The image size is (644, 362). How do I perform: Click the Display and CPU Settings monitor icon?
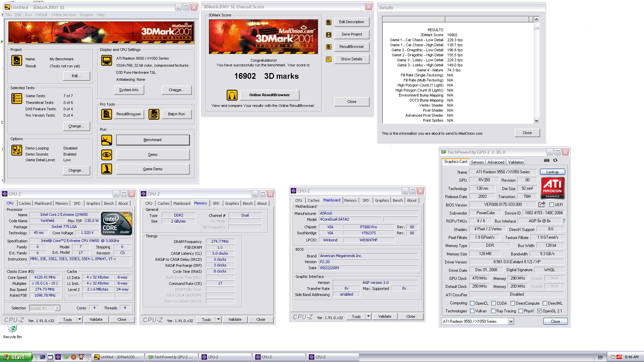pos(107,61)
